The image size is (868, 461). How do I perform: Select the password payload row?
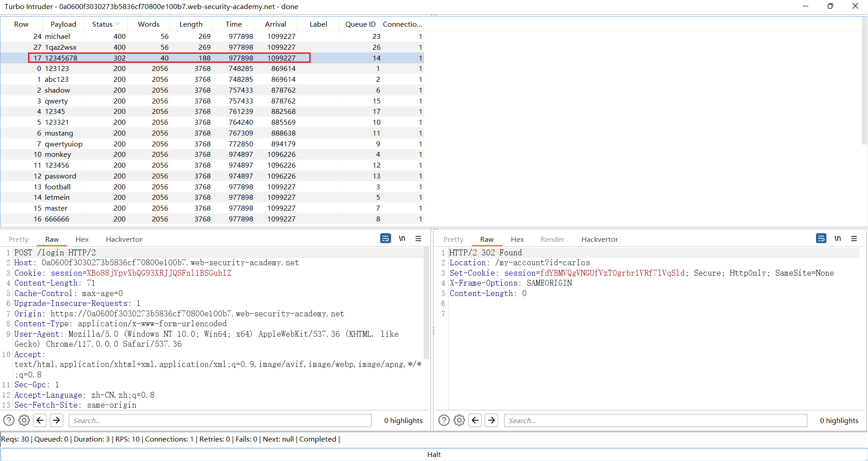(212, 176)
